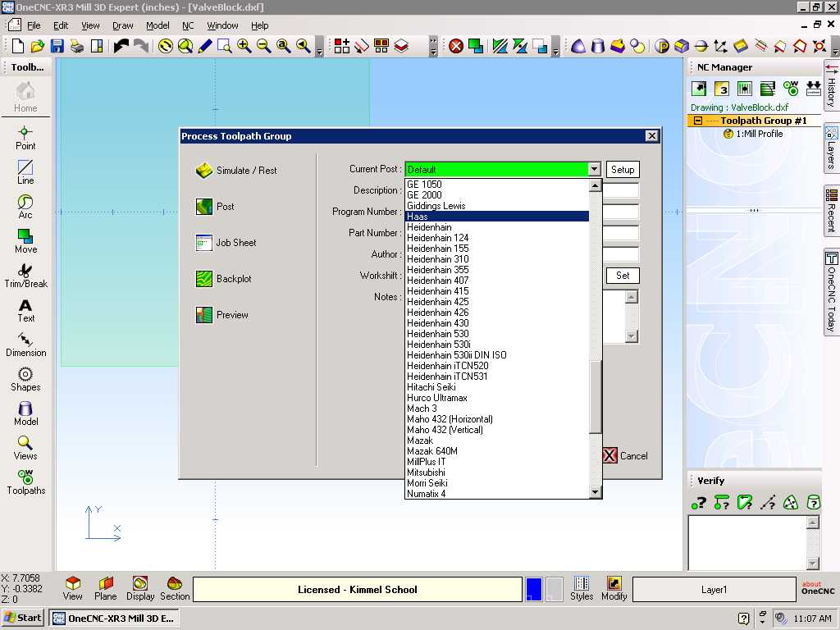Open the File menu
This screenshot has width=840, height=630.
tap(34, 25)
